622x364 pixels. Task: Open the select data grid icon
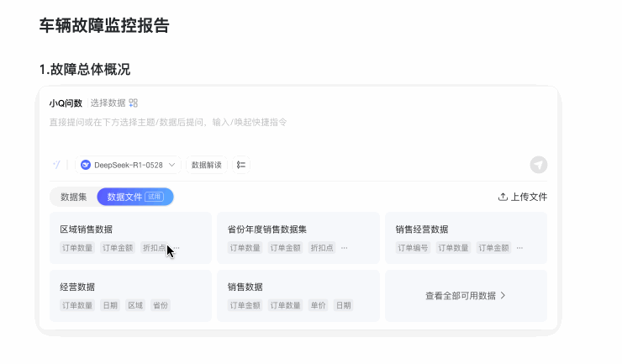(134, 103)
